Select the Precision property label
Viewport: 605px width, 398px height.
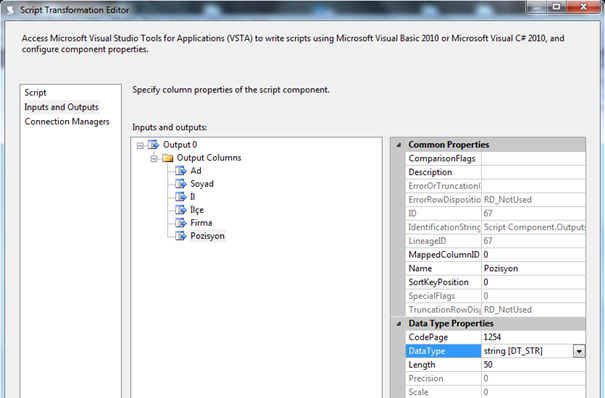(x=426, y=379)
